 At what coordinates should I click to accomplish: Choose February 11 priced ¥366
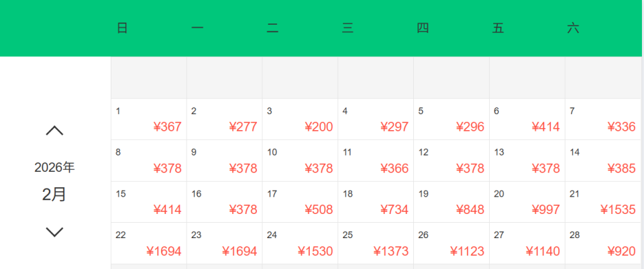pos(376,161)
